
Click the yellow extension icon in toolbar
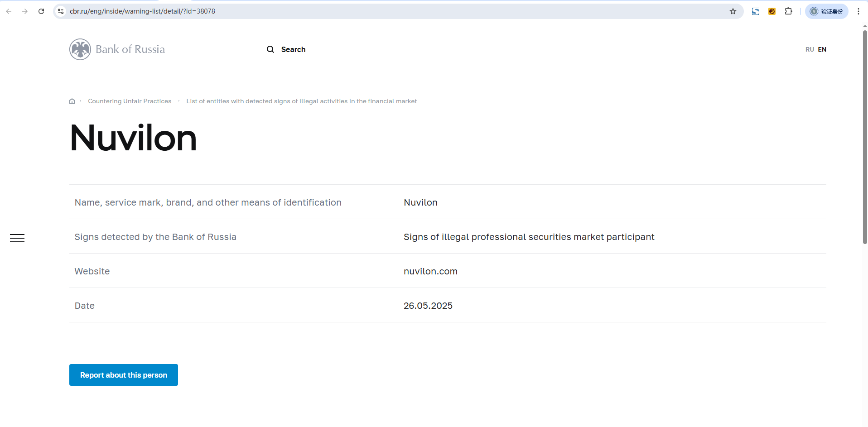(x=772, y=11)
